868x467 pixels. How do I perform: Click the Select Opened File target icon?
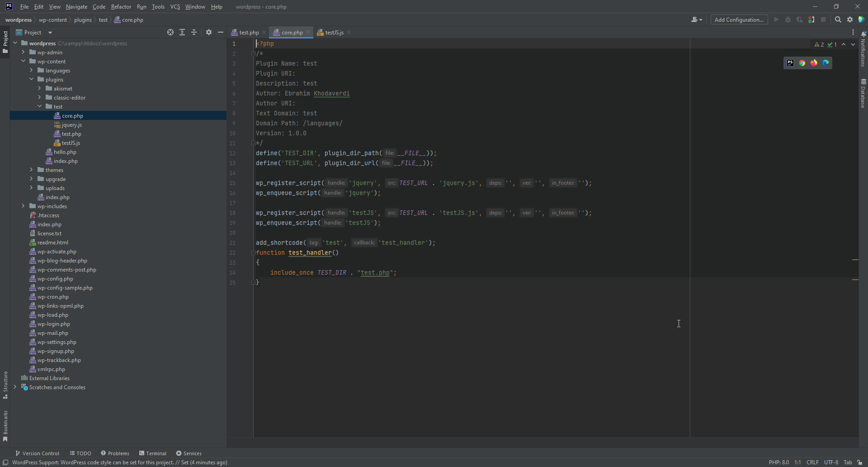click(170, 32)
